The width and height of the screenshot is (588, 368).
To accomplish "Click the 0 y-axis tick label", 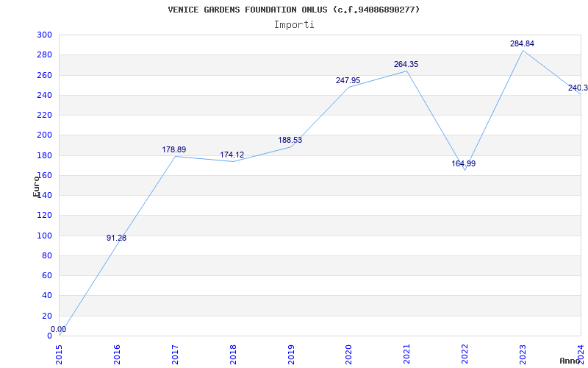I will pos(49,336).
